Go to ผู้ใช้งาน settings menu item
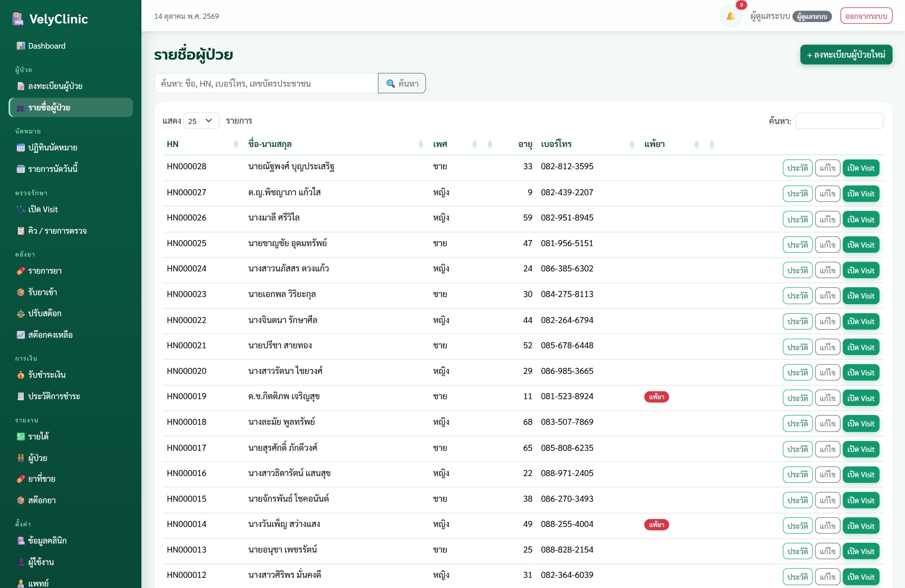Image resolution: width=905 pixels, height=588 pixels. (x=71, y=562)
